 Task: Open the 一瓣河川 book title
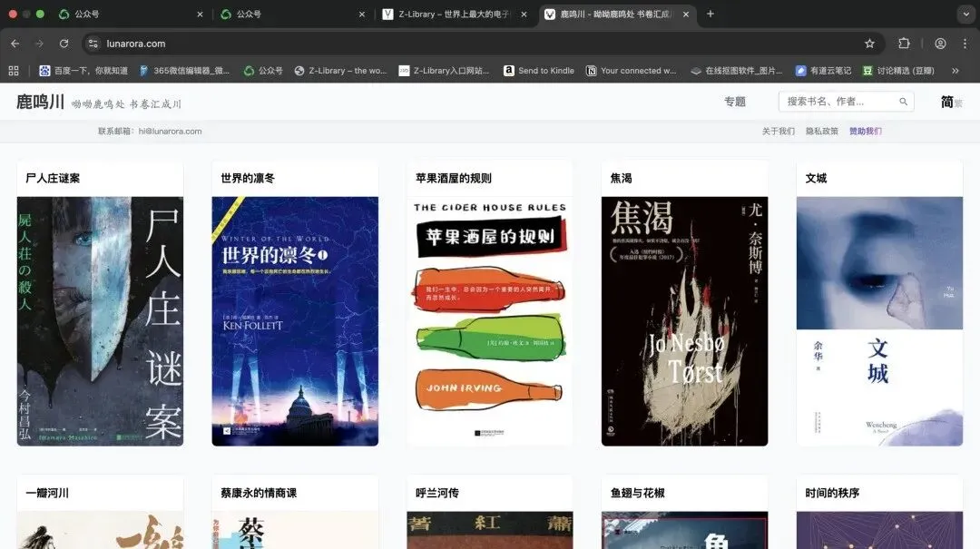pyautogui.click(x=47, y=493)
